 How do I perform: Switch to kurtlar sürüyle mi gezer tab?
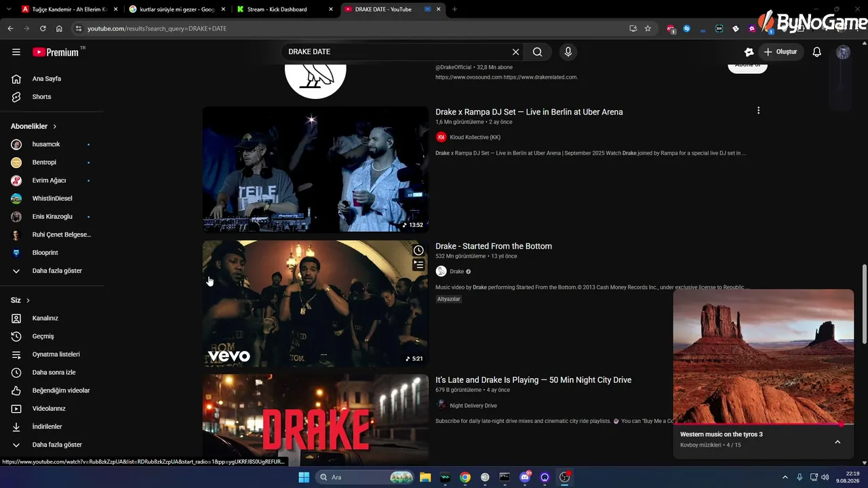(177, 9)
